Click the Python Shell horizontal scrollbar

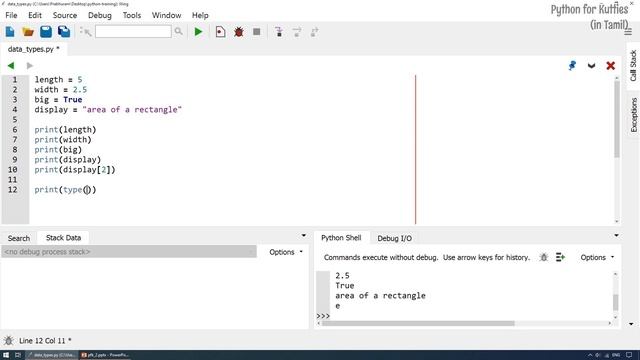coord(418,323)
